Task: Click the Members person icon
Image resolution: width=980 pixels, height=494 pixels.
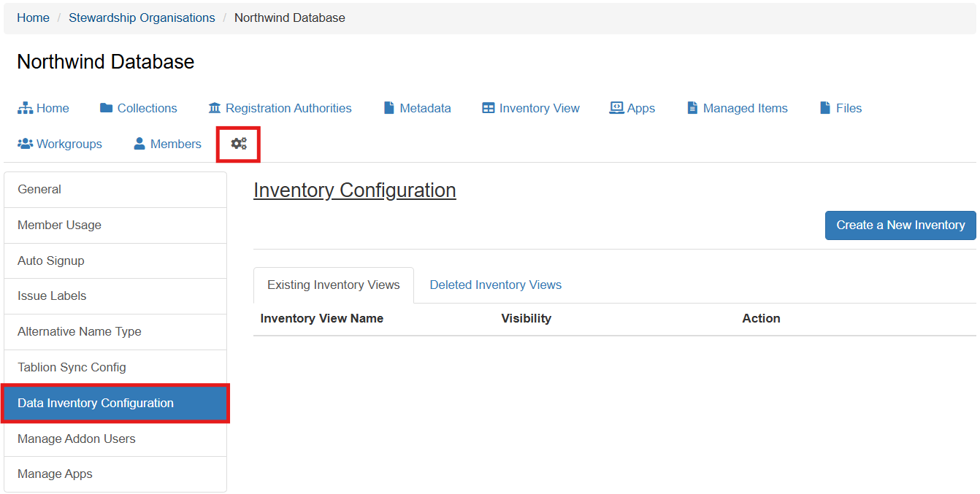Action: [x=139, y=144]
